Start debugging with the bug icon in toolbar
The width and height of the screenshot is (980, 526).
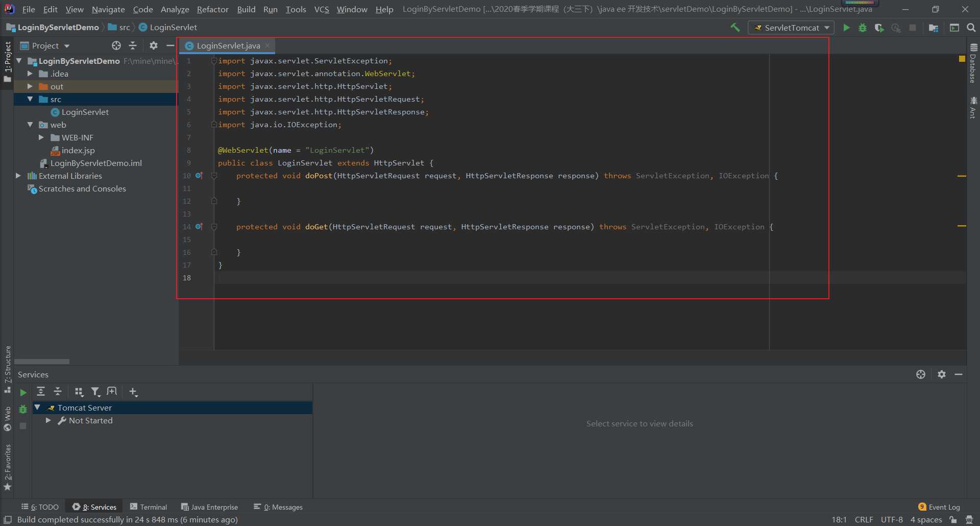coord(863,28)
